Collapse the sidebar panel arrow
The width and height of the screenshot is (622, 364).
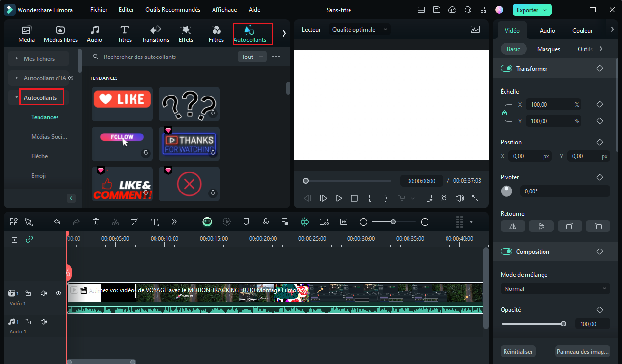tap(71, 198)
